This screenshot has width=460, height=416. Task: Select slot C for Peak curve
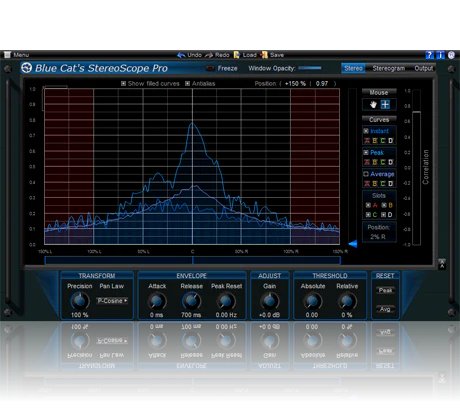(383, 162)
